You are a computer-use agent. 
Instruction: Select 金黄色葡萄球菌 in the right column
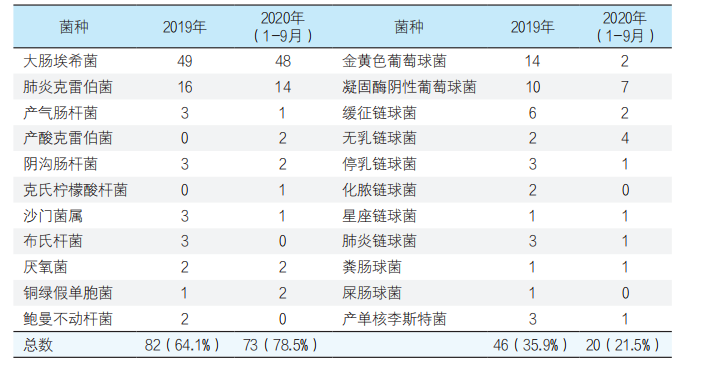[x=394, y=61]
